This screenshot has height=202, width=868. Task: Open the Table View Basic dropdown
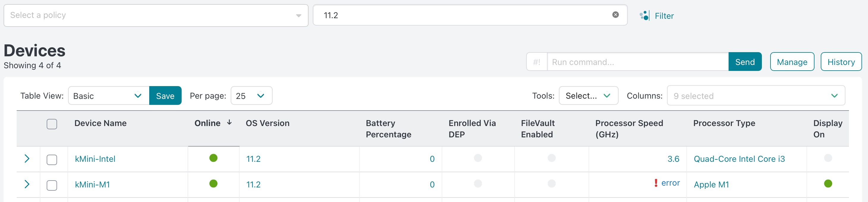point(108,96)
